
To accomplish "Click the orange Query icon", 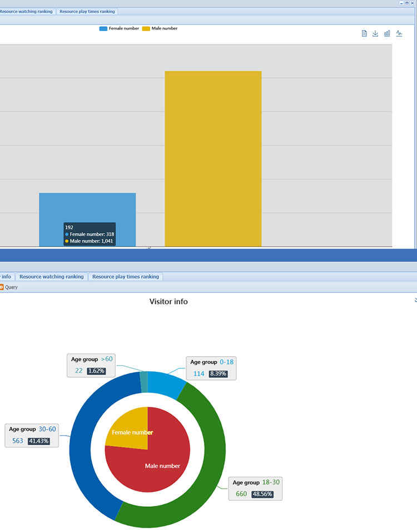I will pos(1,287).
